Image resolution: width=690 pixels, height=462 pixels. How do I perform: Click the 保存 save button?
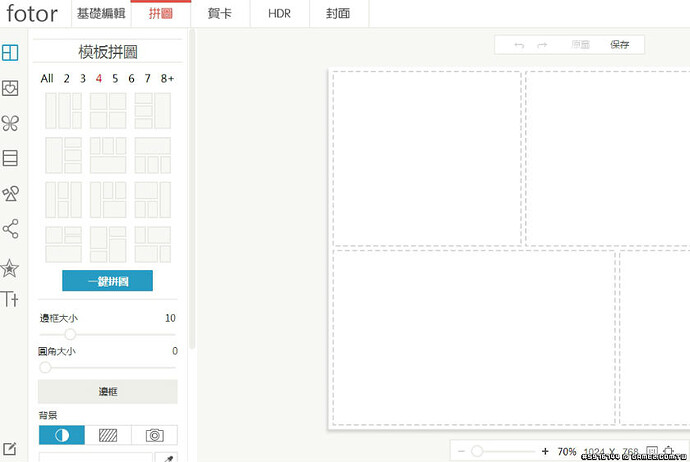point(620,45)
